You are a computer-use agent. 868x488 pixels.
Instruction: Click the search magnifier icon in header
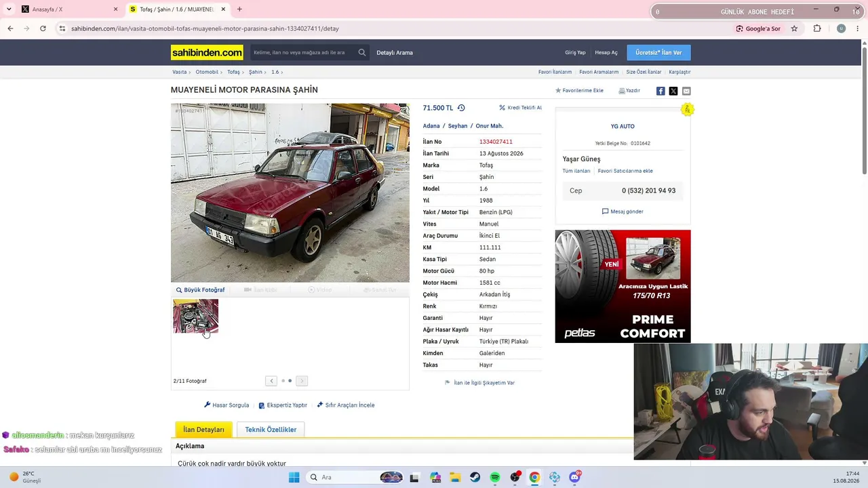tap(362, 52)
